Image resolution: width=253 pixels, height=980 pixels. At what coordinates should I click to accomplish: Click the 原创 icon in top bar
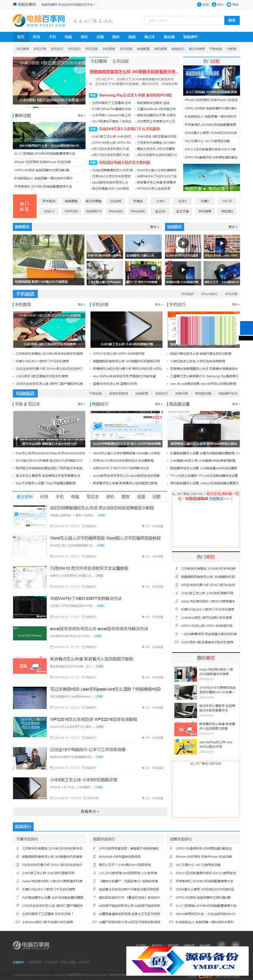point(229,4)
